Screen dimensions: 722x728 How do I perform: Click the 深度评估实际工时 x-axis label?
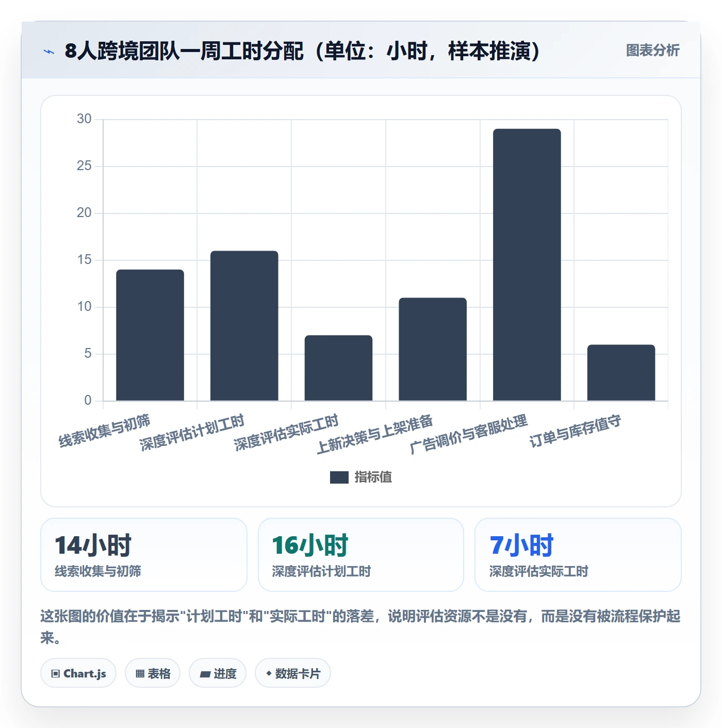click(x=286, y=433)
